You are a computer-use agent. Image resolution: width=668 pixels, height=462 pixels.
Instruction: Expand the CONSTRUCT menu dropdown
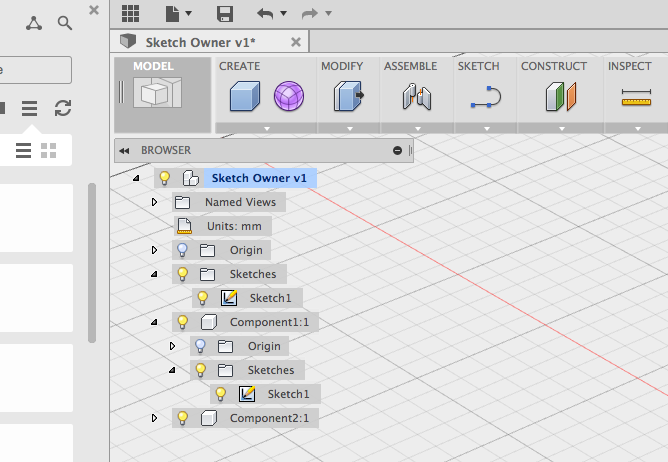(x=561, y=128)
